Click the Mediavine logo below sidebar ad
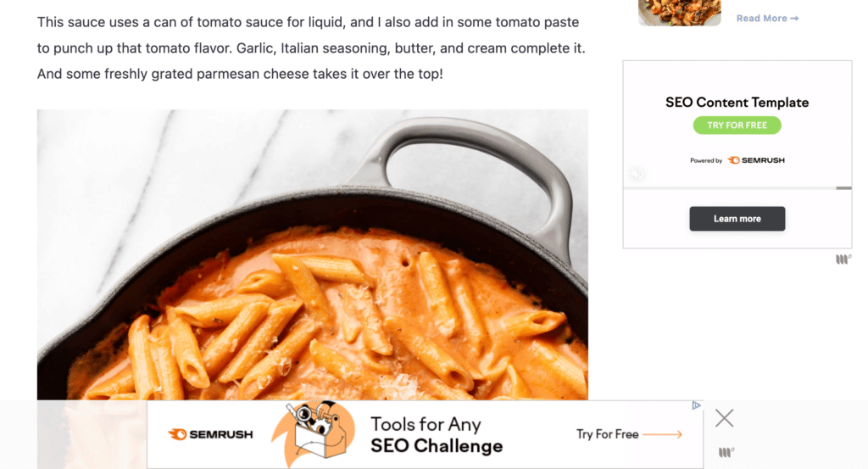 (x=843, y=259)
